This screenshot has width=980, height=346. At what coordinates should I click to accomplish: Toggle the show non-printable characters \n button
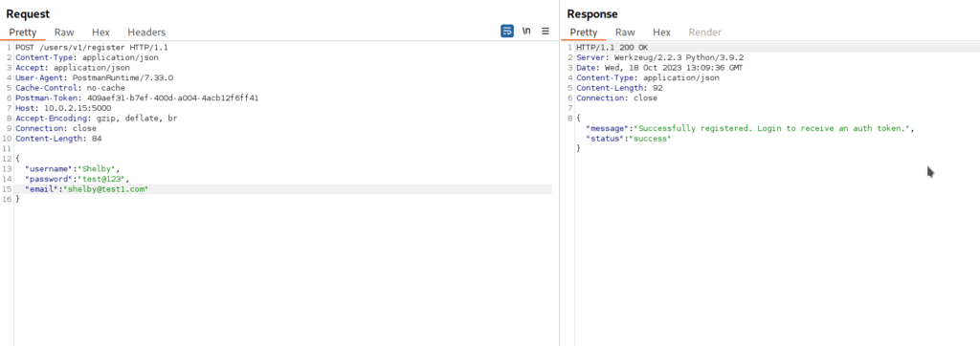click(x=526, y=32)
